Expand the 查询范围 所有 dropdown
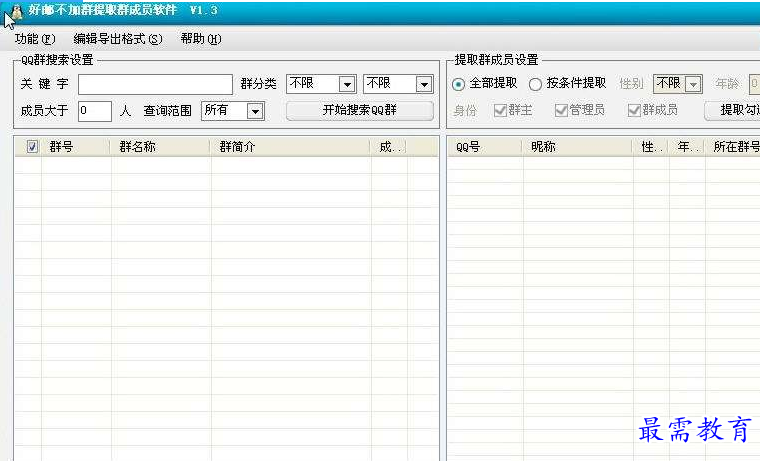The image size is (760, 461). pyautogui.click(x=233, y=111)
